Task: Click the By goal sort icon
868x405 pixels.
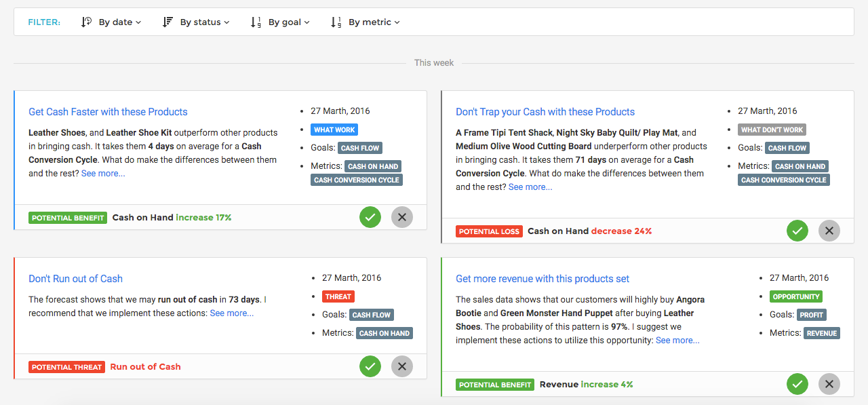Action: [x=256, y=22]
